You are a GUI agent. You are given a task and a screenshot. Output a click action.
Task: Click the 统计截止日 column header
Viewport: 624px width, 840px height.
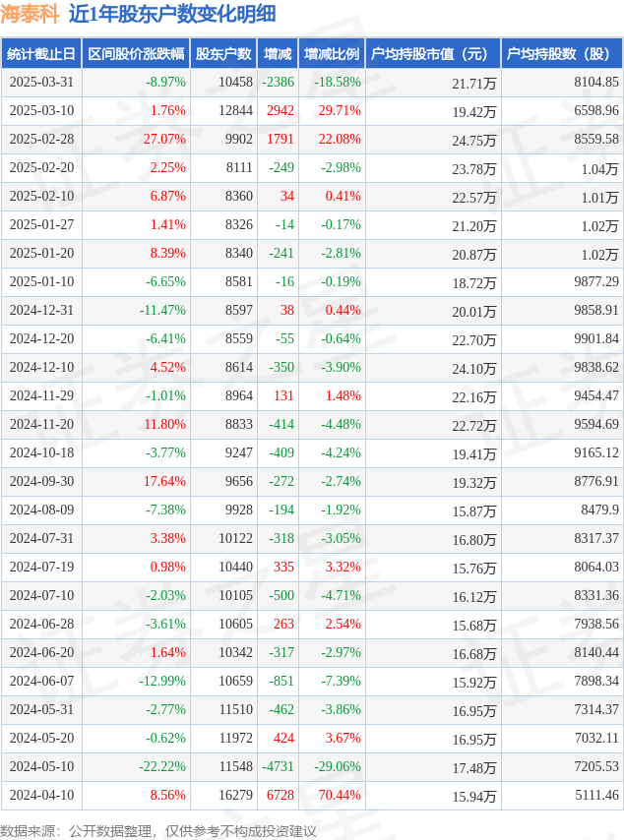click(x=41, y=53)
